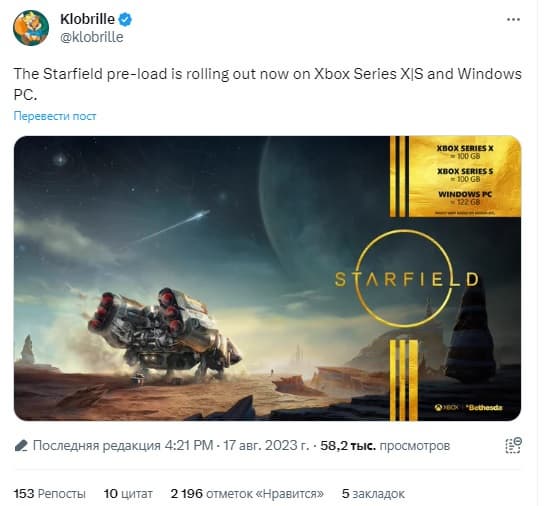Open the 153 Репосты list
The image size is (546, 506).
[49, 493]
